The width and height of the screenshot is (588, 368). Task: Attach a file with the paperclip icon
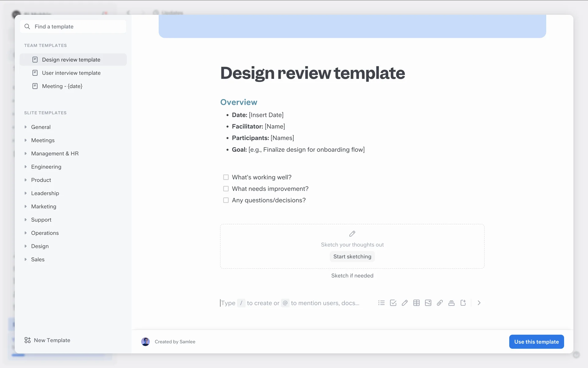coord(439,303)
